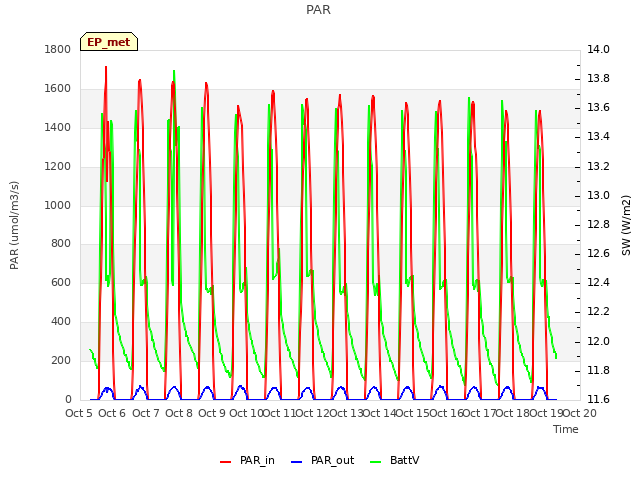This screenshot has width=640, height=480.
Task: Click the Time axis label
Action: pyautogui.click(x=566, y=429)
